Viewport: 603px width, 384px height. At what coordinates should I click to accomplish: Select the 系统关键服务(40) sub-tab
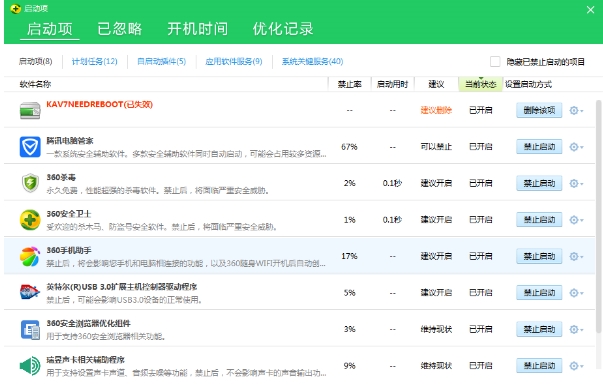312,62
